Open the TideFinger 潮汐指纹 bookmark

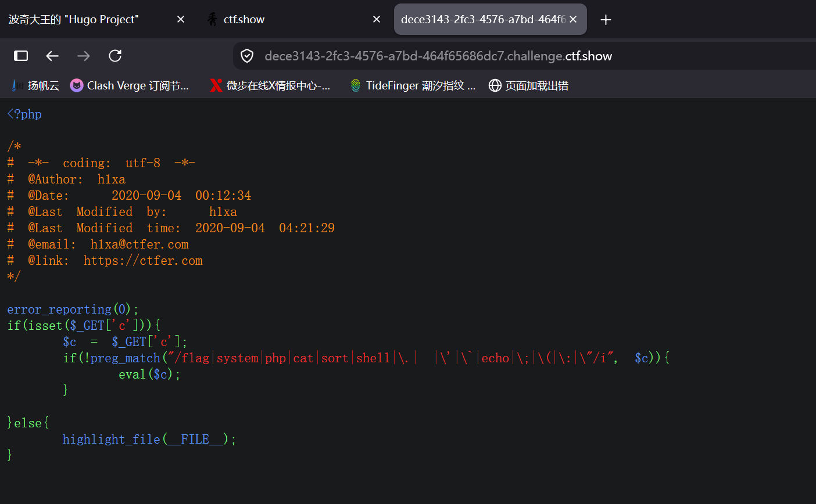pos(413,85)
